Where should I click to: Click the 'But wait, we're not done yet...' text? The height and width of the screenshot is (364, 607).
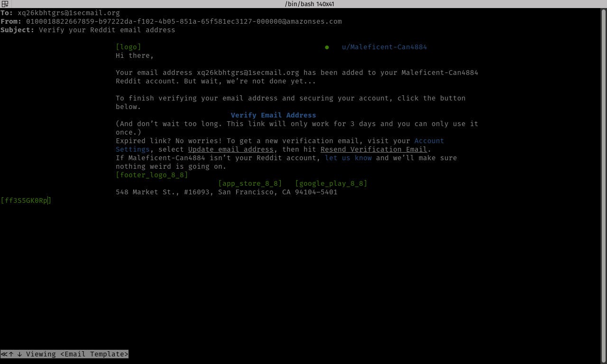coord(249,81)
